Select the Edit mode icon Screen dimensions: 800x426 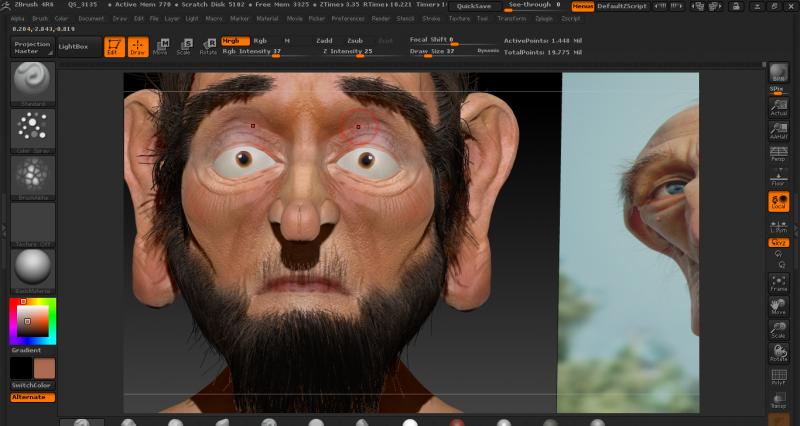point(114,46)
